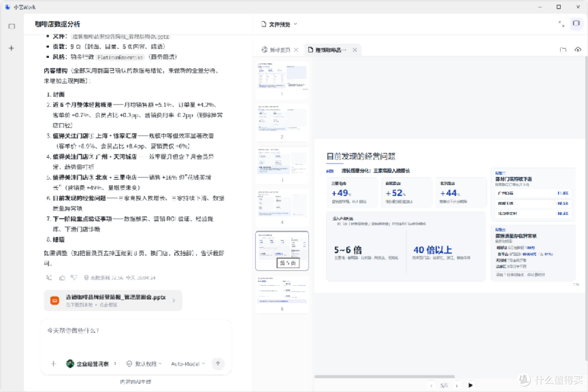Viewport: 588px width, 392px height.
Task: Give thumbs up to the reply
Action: coord(62,278)
